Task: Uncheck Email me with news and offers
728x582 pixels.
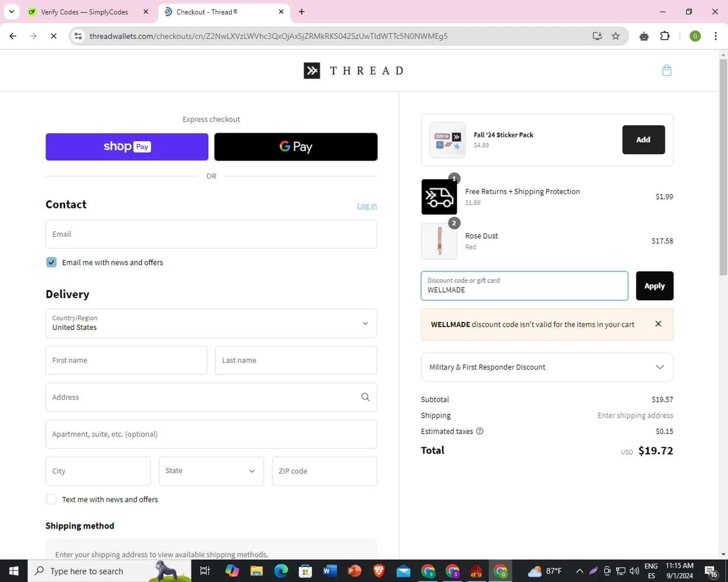Action: (51, 262)
